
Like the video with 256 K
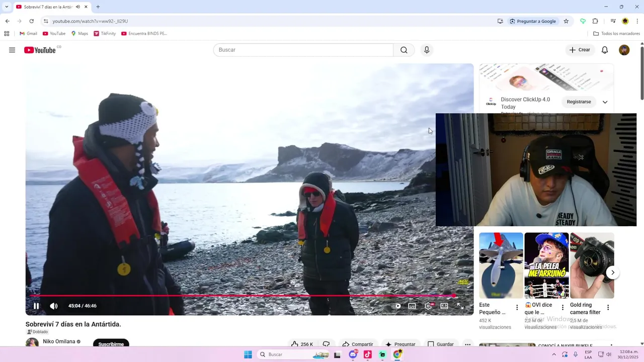302,344
